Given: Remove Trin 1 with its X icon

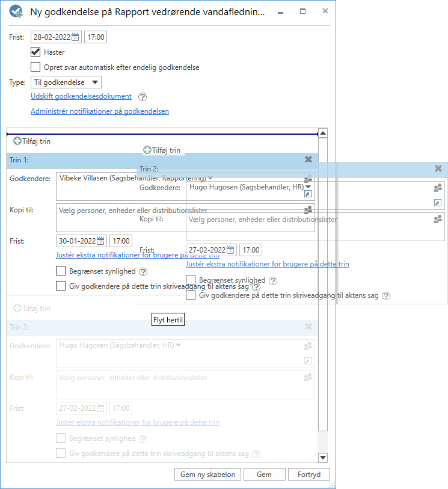Looking at the screenshot, I should pyautogui.click(x=308, y=159).
